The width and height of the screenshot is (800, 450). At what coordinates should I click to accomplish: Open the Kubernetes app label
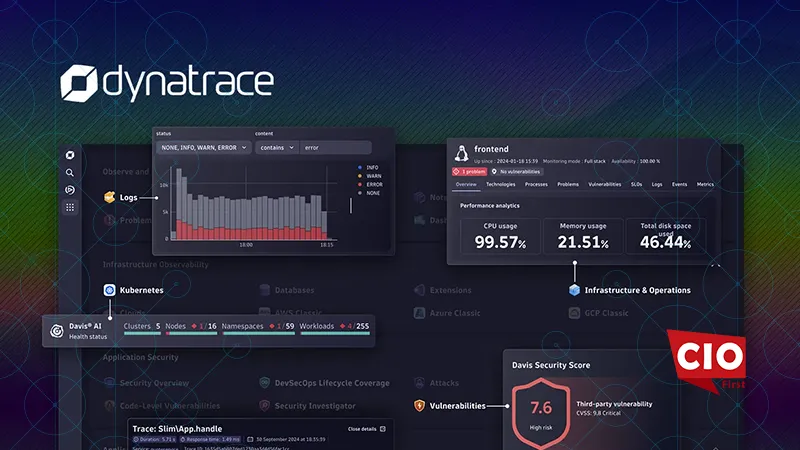coord(142,290)
